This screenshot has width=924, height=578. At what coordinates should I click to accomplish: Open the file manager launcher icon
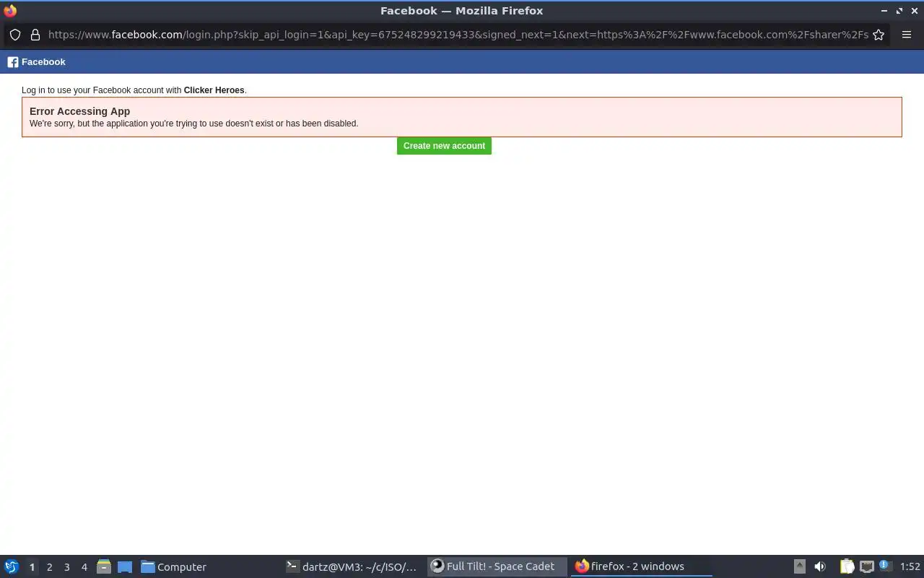pos(104,567)
